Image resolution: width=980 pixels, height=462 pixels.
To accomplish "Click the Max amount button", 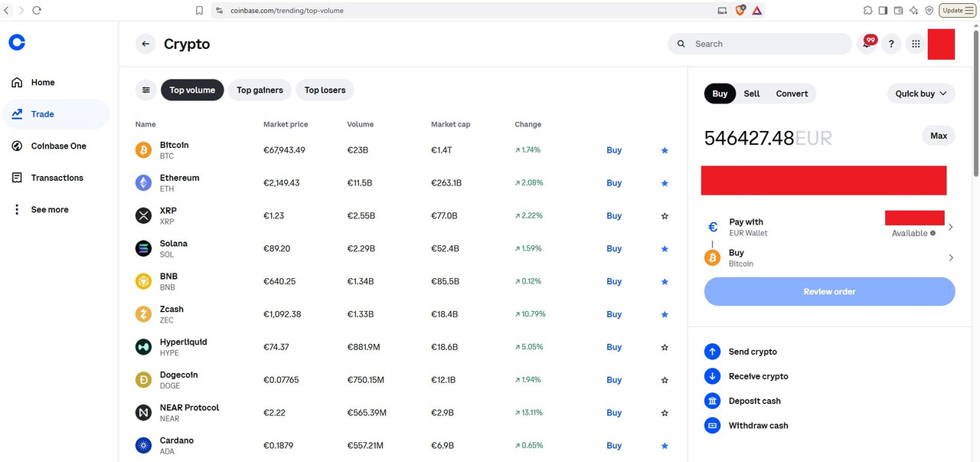I will click(939, 136).
